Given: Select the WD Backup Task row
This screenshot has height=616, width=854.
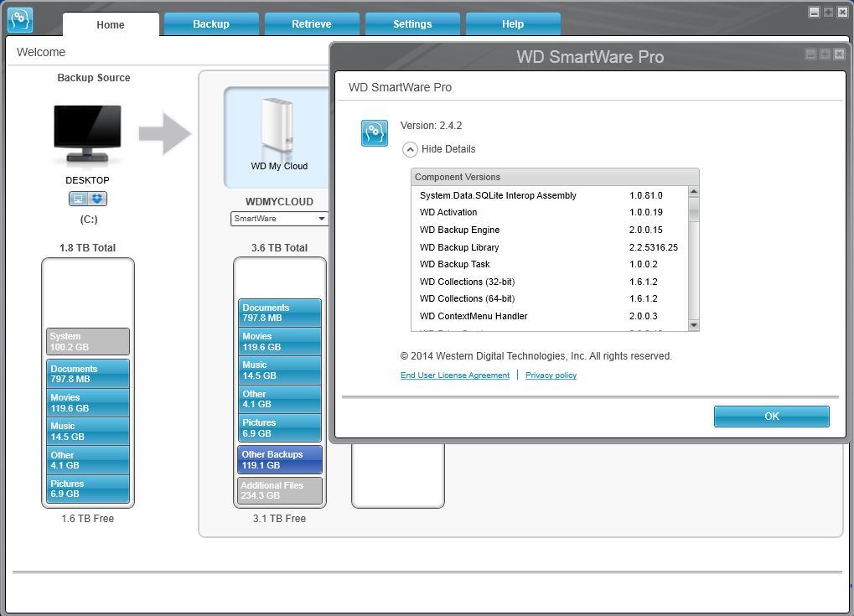Looking at the screenshot, I should click(x=550, y=264).
